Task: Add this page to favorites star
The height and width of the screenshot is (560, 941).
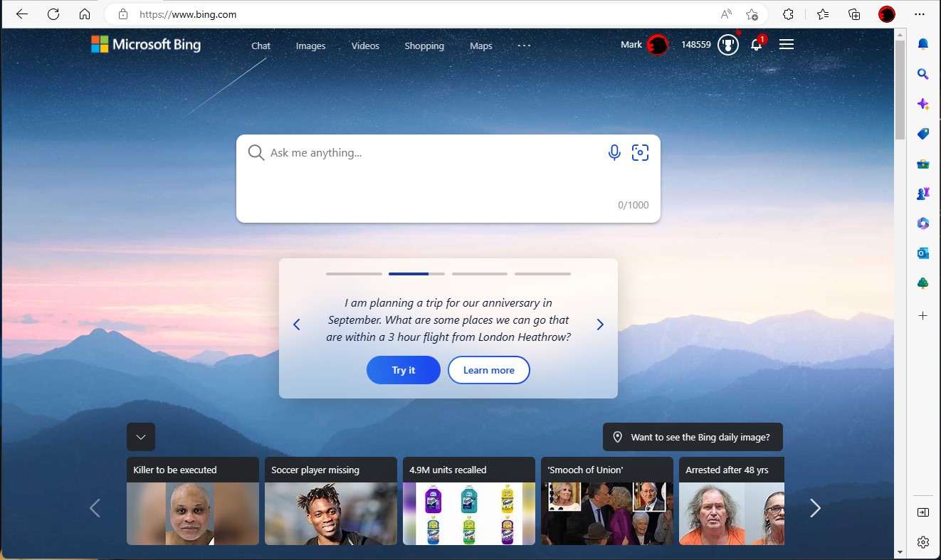Action: pos(752,14)
